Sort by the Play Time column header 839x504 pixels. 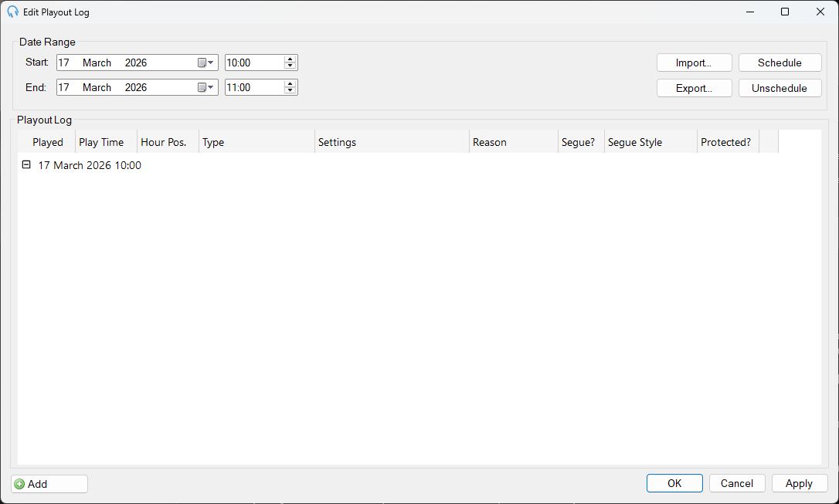click(106, 142)
